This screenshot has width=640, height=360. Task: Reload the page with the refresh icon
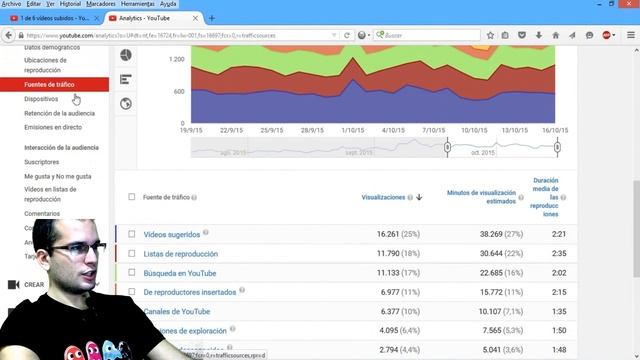[x=347, y=36]
